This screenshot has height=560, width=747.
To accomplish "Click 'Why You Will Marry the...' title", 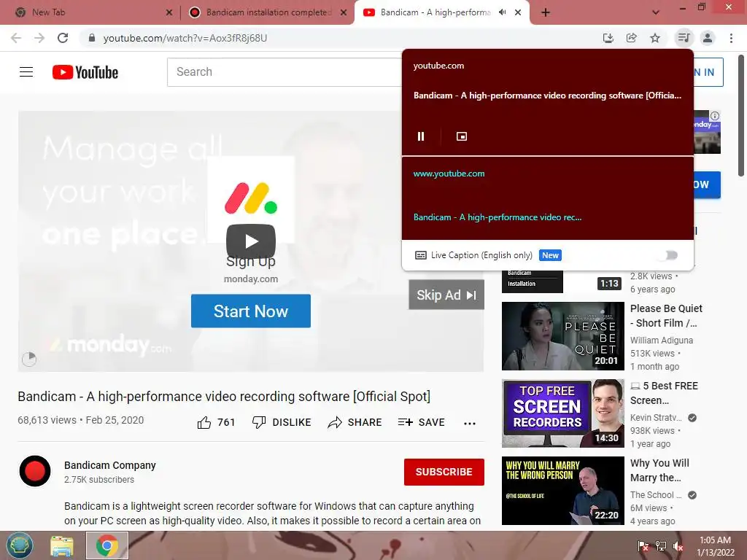I will [659, 470].
